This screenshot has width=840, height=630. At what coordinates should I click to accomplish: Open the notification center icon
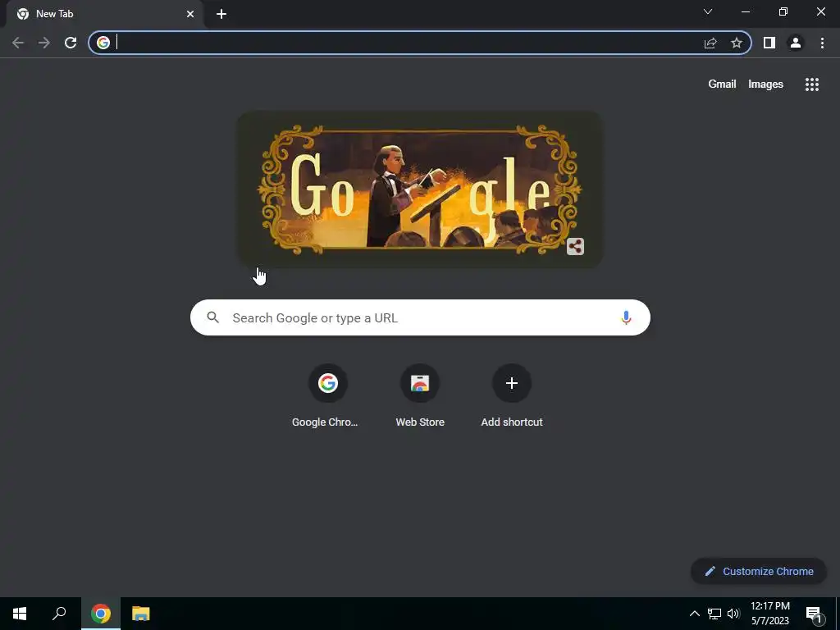point(814,614)
